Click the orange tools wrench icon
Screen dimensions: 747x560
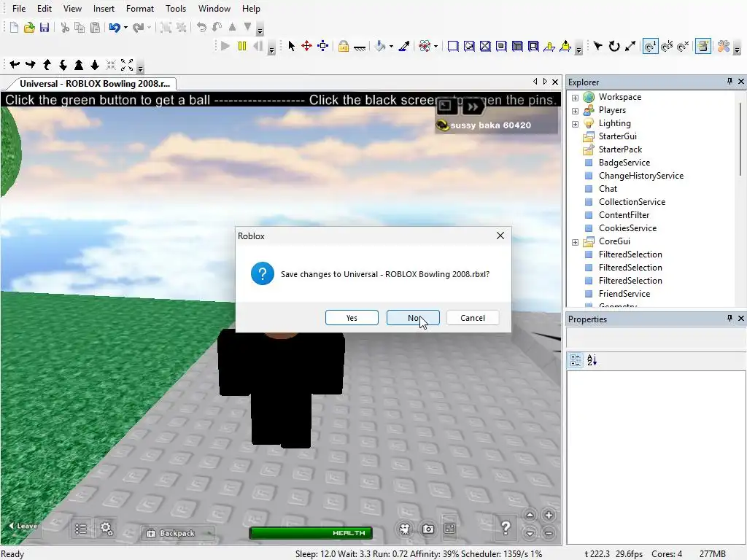click(x=723, y=46)
